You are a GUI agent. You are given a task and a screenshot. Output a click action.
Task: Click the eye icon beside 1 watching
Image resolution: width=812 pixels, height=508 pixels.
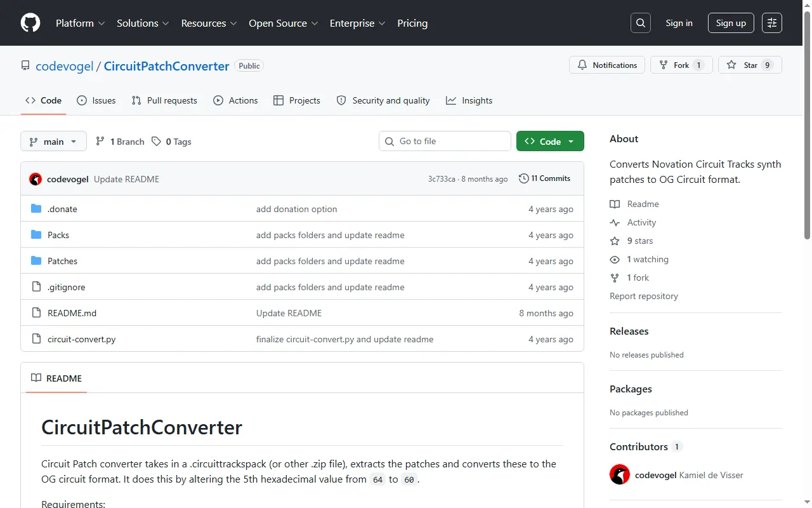[x=615, y=259]
